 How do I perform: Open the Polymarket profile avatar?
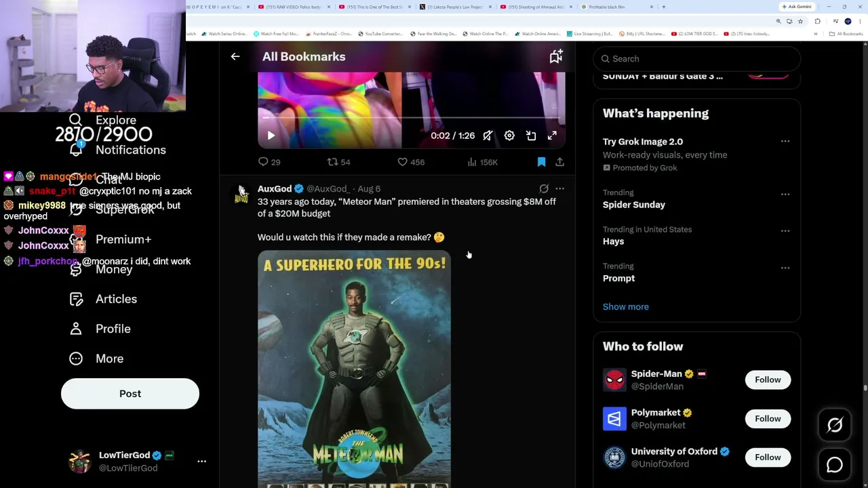coord(614,419)
